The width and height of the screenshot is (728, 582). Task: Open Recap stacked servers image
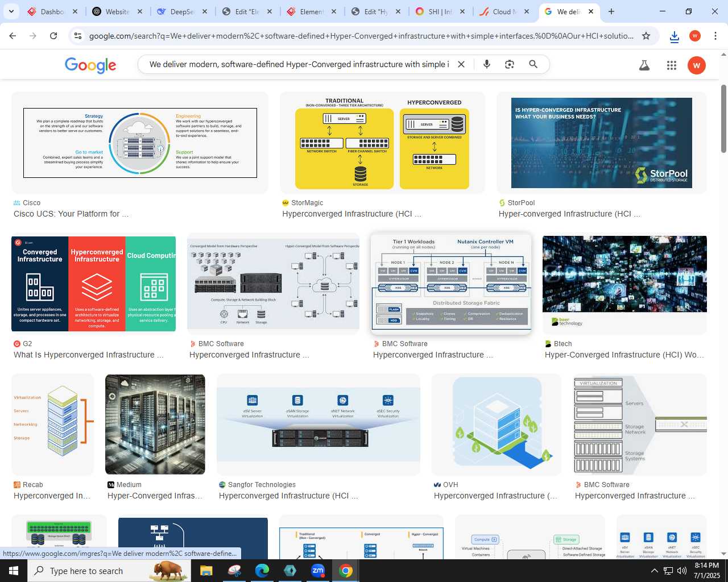click(x=52, y=424)
